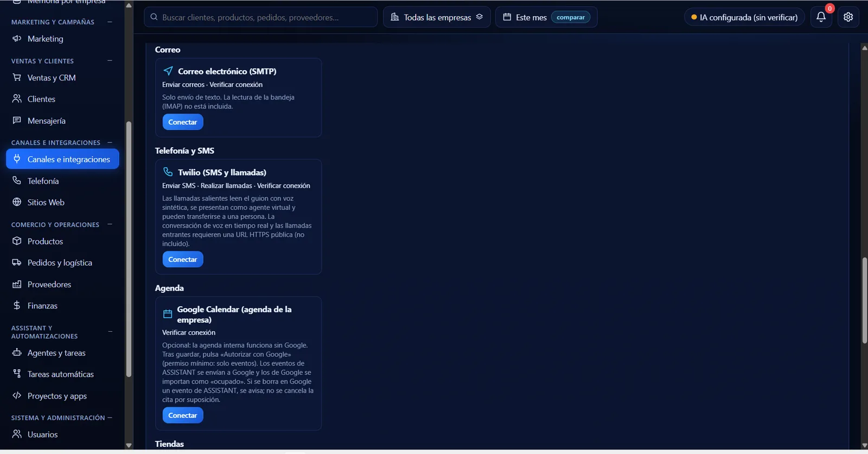Click the red notification count badge

click(x=829, y=9)
